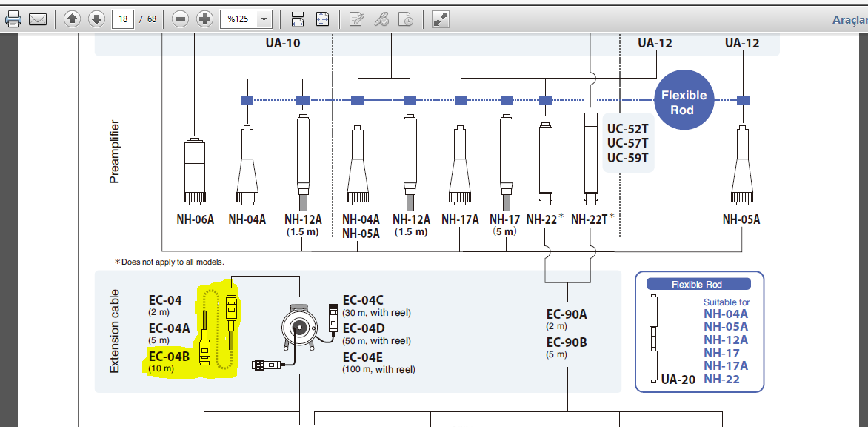Click the Fit full page icon
Screen dimensions: 868x427
coord(322,19)
